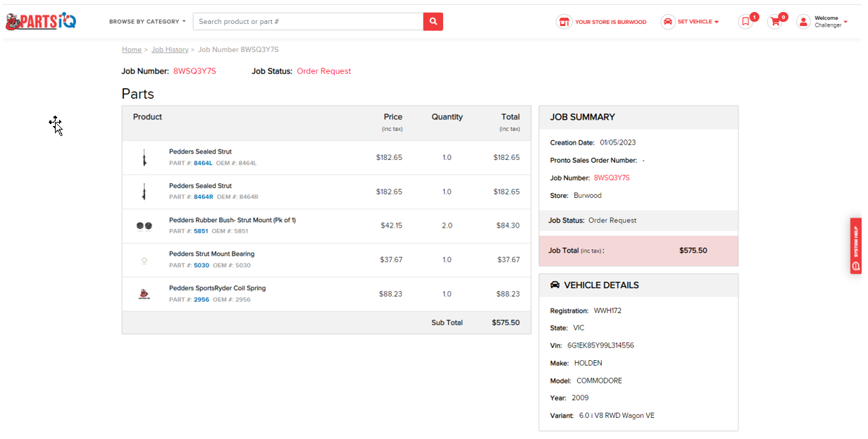Viewport: 868px width, 439px height.
Task: Click the $84.30 total for Rubber Bush
Action: pyautogui.click(x=508, y=225)
